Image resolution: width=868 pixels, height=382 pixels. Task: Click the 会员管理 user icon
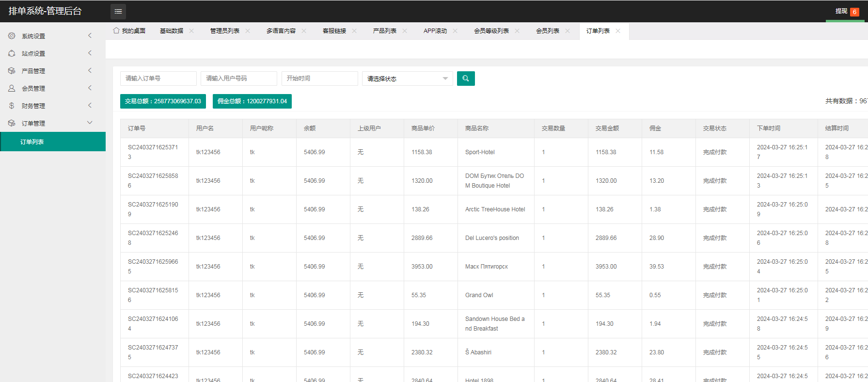12,88
